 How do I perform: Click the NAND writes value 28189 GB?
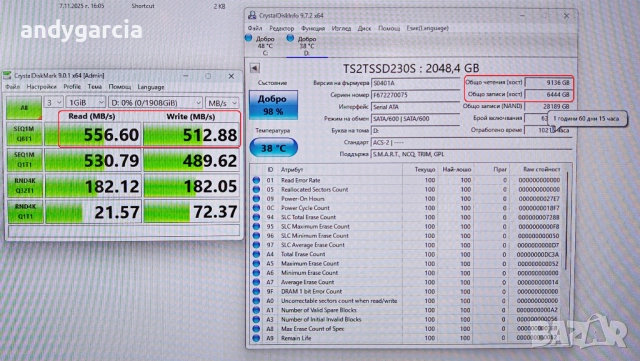[x=548, y=106]
